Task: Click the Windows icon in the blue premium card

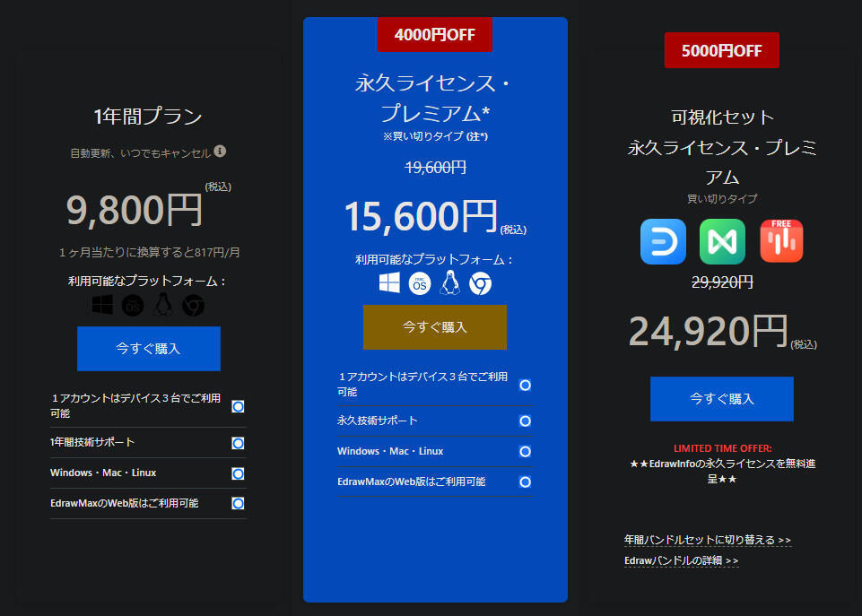Action: tap(390, 283)
